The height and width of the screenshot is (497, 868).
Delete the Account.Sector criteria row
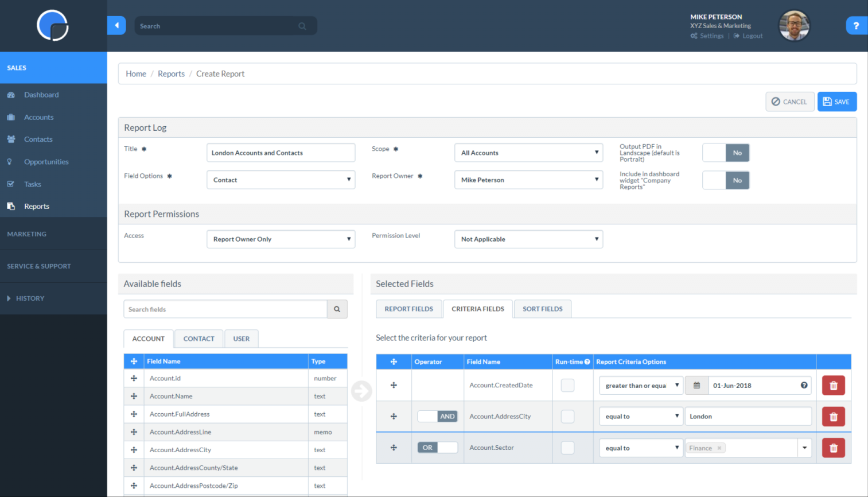pos(834,448)
